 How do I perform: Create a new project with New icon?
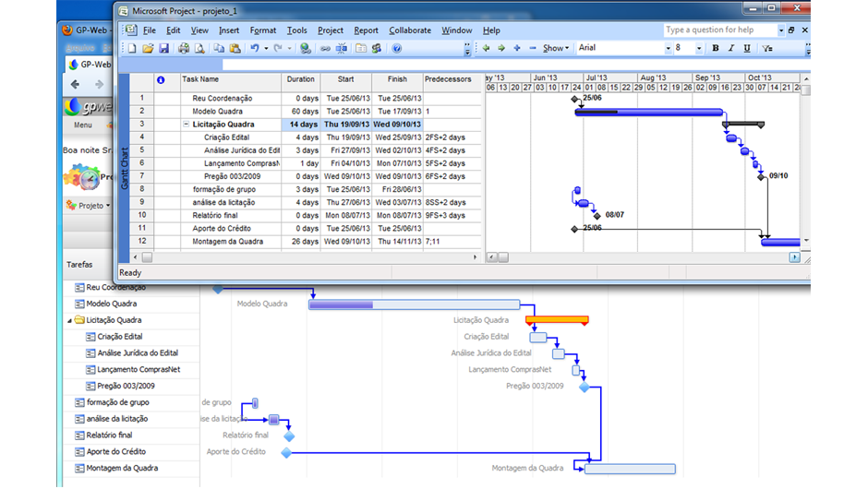tap(132, 49)
